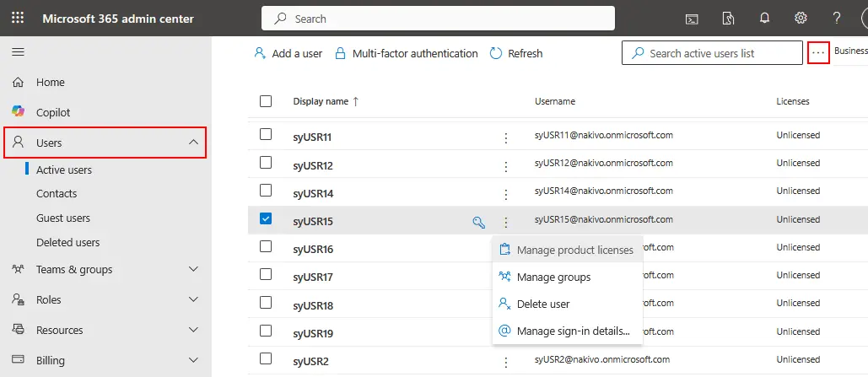Open the document icon next to Cloud Shell
Viewport: 868px width, 377px height.
point(728,19)
